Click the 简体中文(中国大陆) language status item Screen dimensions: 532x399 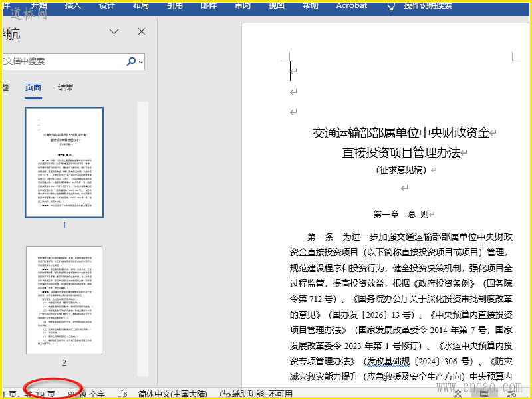coord(172,394)
